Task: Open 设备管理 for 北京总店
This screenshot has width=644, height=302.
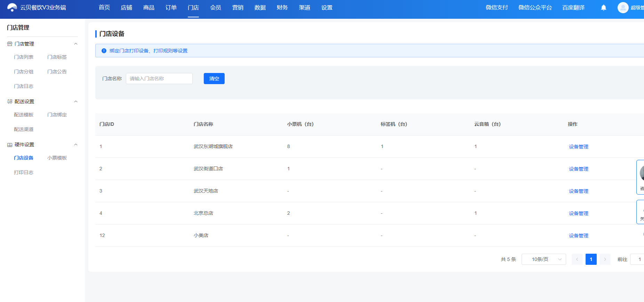Action: [x=579, y=213]
